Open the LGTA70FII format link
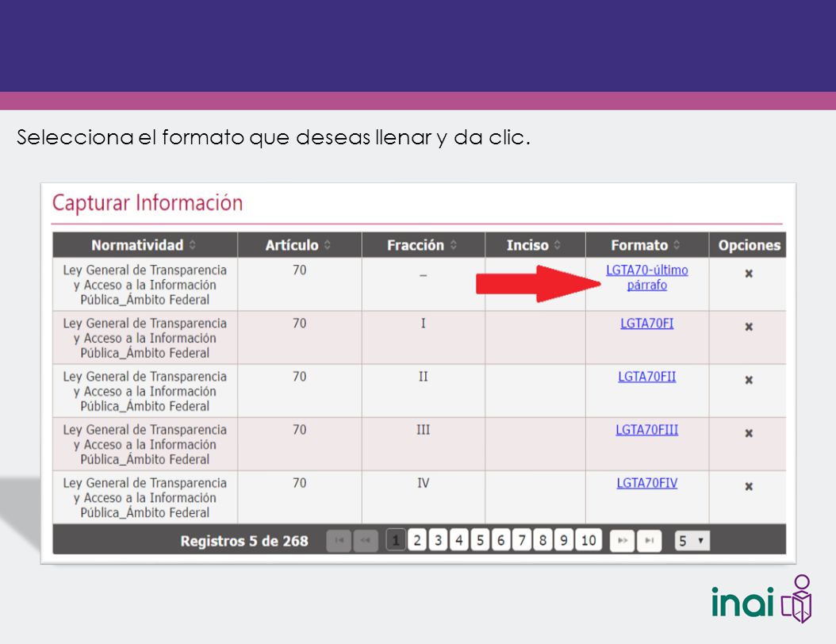Image resolution: width=836 pixels, height=644 pixels. click(646, 377)
